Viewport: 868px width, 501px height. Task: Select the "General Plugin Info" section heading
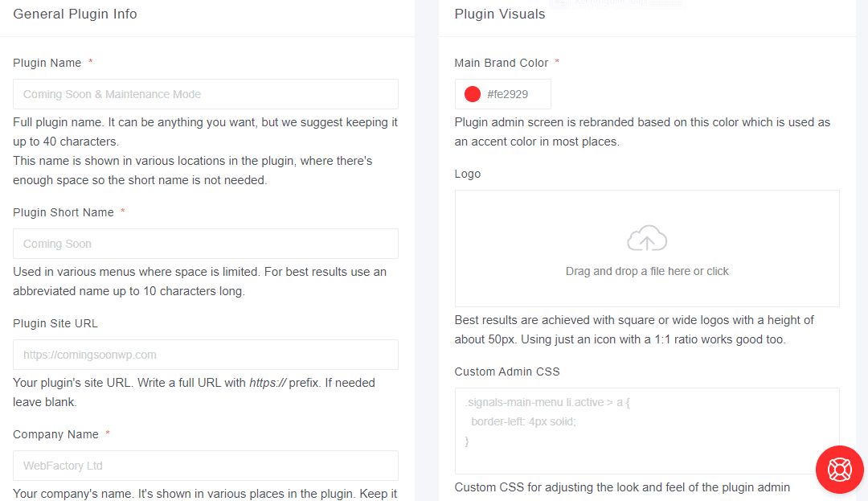[x=76, y=14]
